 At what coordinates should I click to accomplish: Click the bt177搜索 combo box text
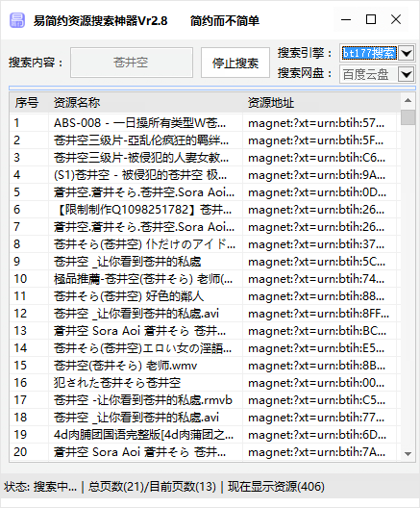(x=369, y=53)
